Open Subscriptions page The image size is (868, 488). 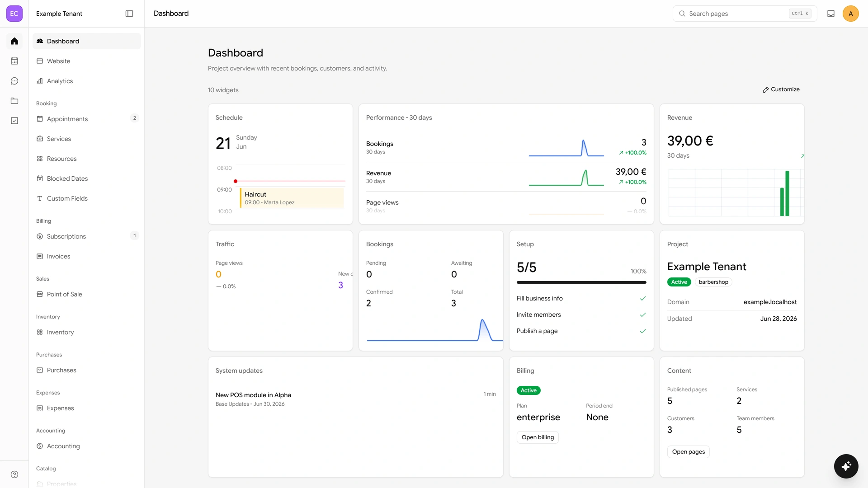click(87, 236)
